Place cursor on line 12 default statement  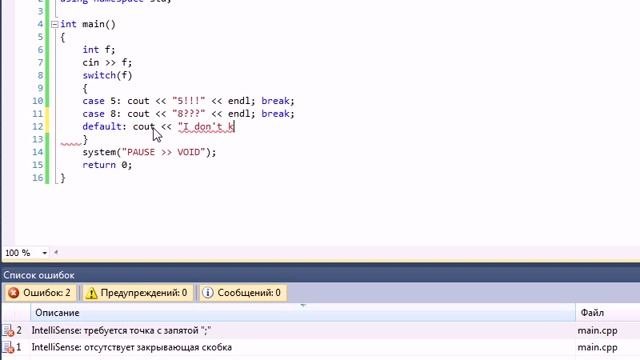pyautogui.click(x=158, y=127)
